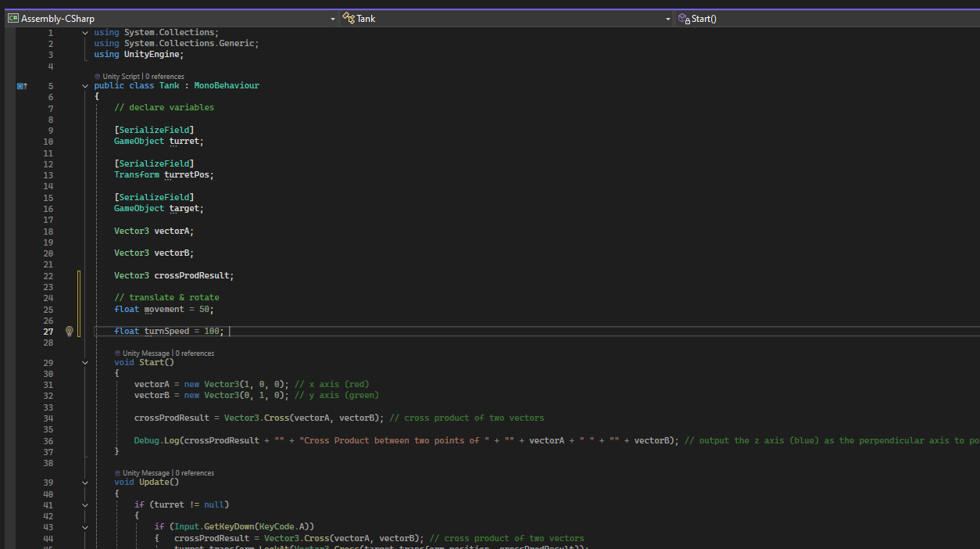
Task: Click the '// y axis (green)' comment
Action: coord(336,395)
